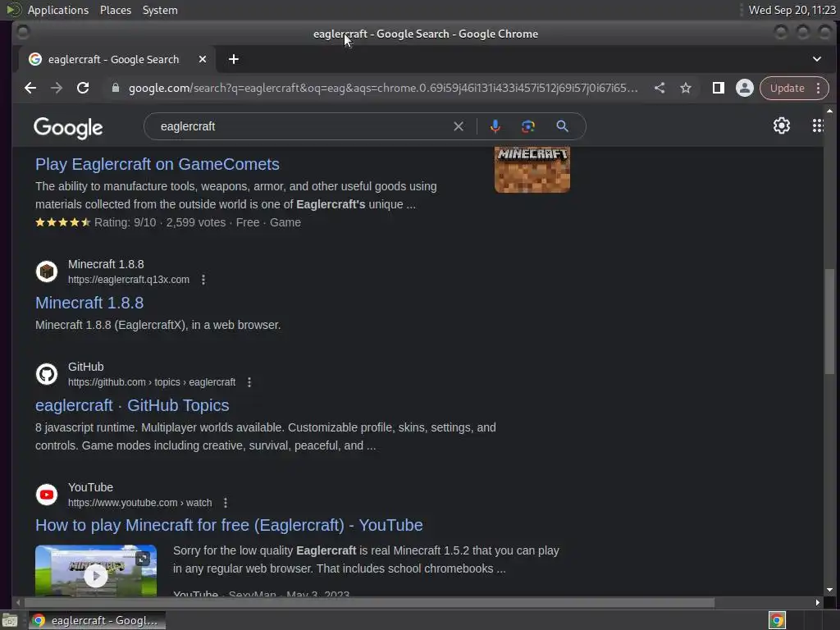Open the System menu
Viewport: 840px width, 630px height.
click(x=160, y=10)
